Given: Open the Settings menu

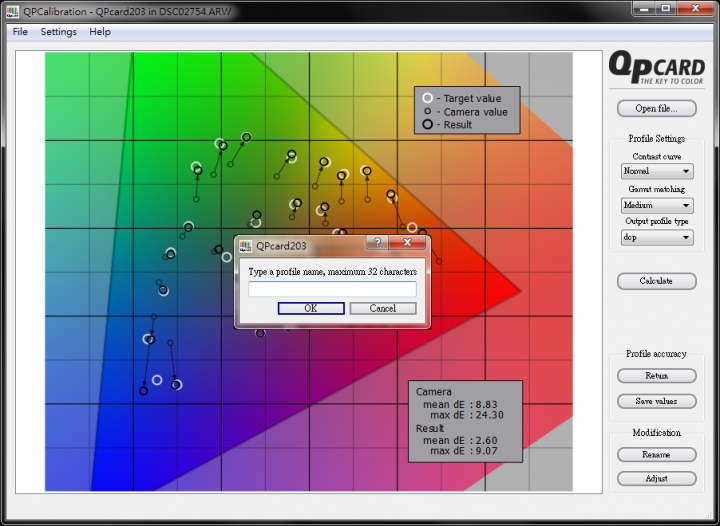Looking at the screenshot, I should coord(58,32).
